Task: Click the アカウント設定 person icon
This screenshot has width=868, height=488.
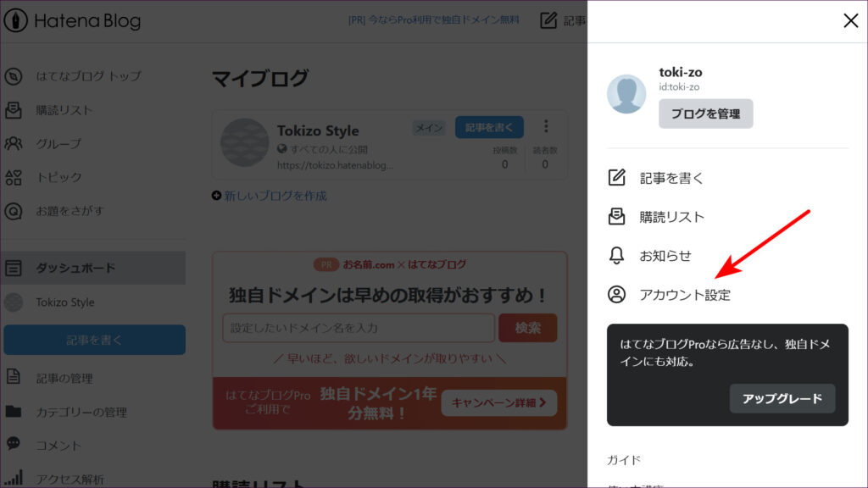Action: (x=617, y=295)
